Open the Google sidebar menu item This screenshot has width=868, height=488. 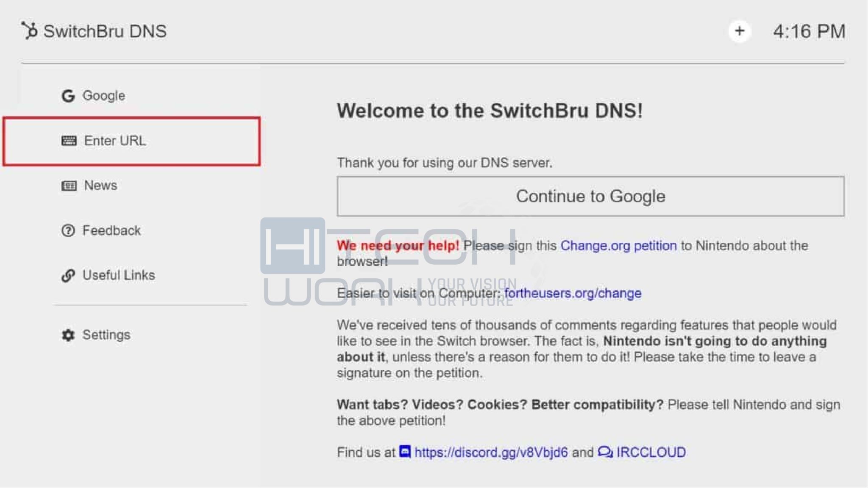click(x=132, y=96)
